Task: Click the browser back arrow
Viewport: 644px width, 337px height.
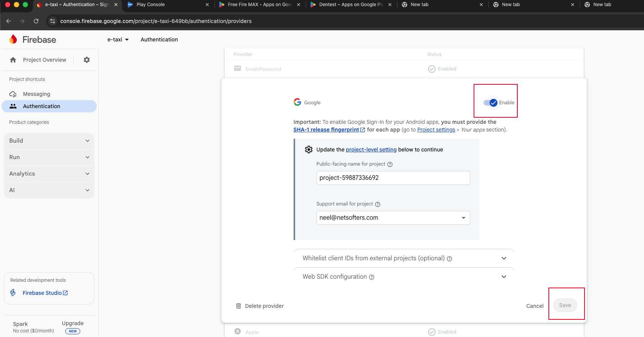Action: [8, 21]
